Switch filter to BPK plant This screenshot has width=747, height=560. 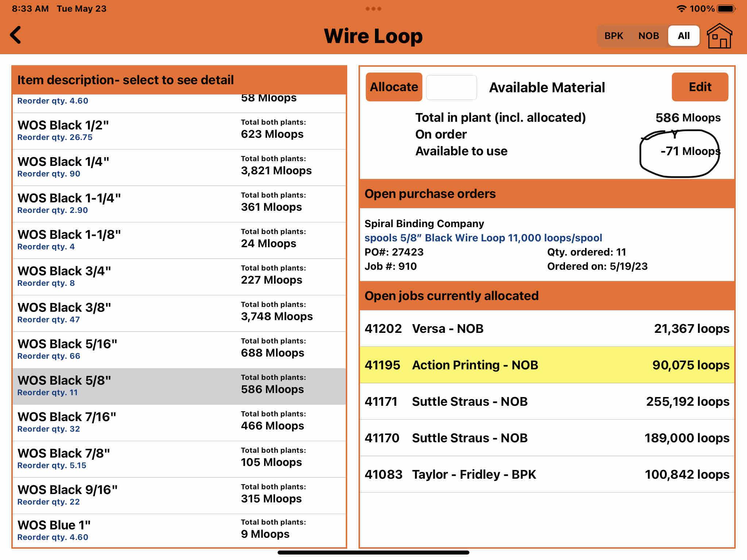tap(614, 36)
